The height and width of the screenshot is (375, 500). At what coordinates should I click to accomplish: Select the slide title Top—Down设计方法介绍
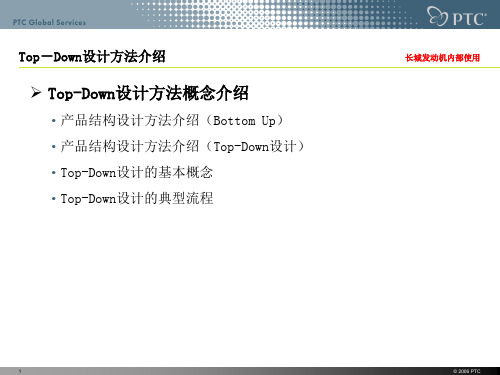tap(92, 57)
